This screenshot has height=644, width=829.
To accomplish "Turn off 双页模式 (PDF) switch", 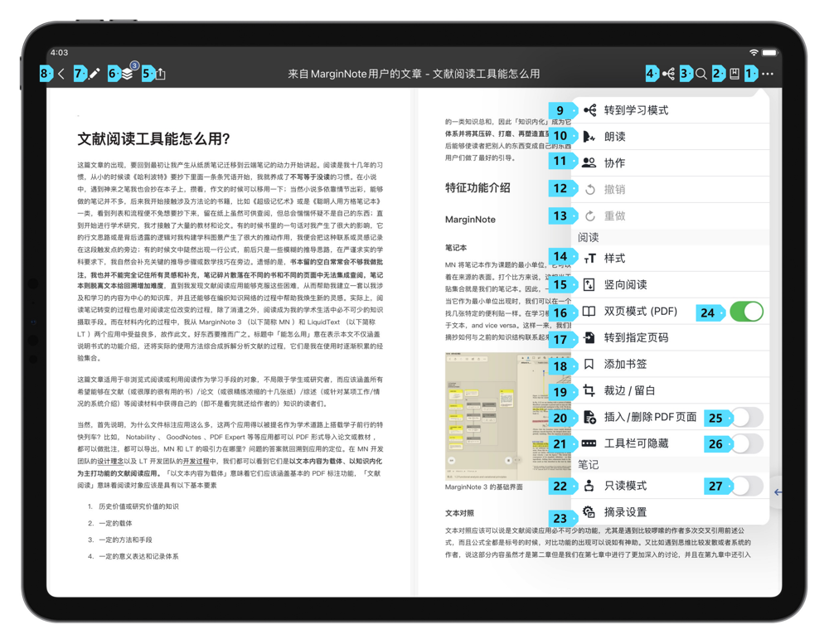I will pos(746,312).
